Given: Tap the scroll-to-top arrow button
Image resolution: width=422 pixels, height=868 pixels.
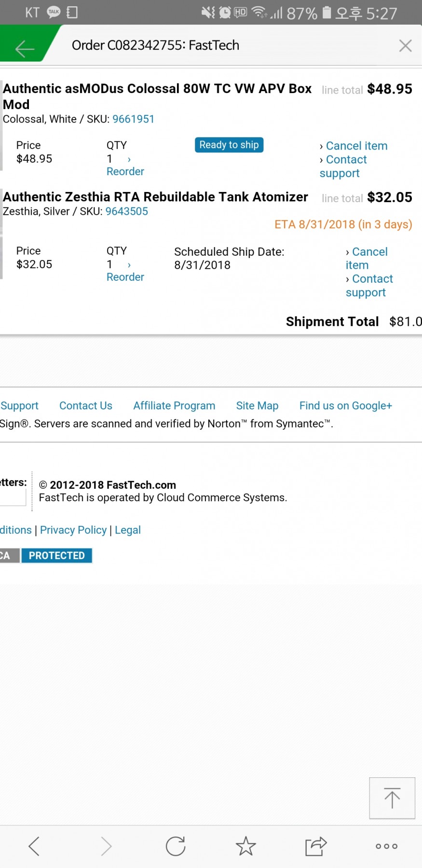Looking at the screenshot, I should [x=392, y=798].
